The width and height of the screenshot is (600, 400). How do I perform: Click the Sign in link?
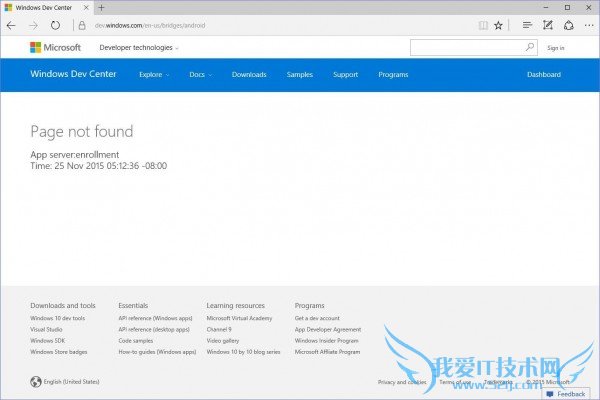(x=556, y=48)
